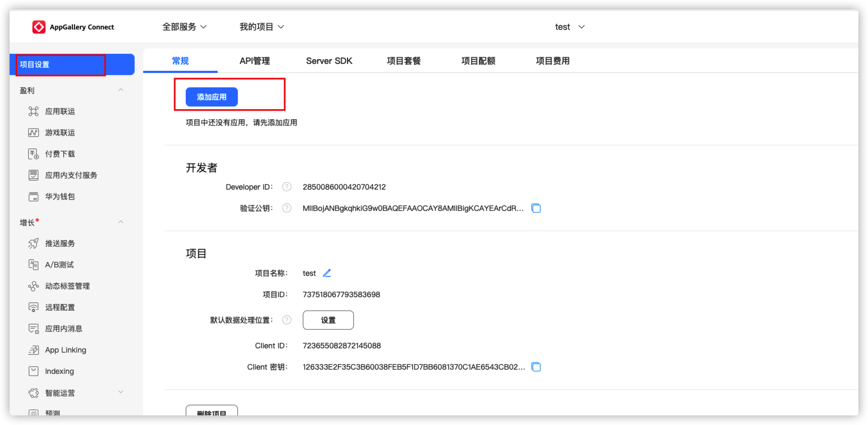Screen dimensions: 868x425
Task: Click the 开发者 section heading
Action: [x=201, y=168]
